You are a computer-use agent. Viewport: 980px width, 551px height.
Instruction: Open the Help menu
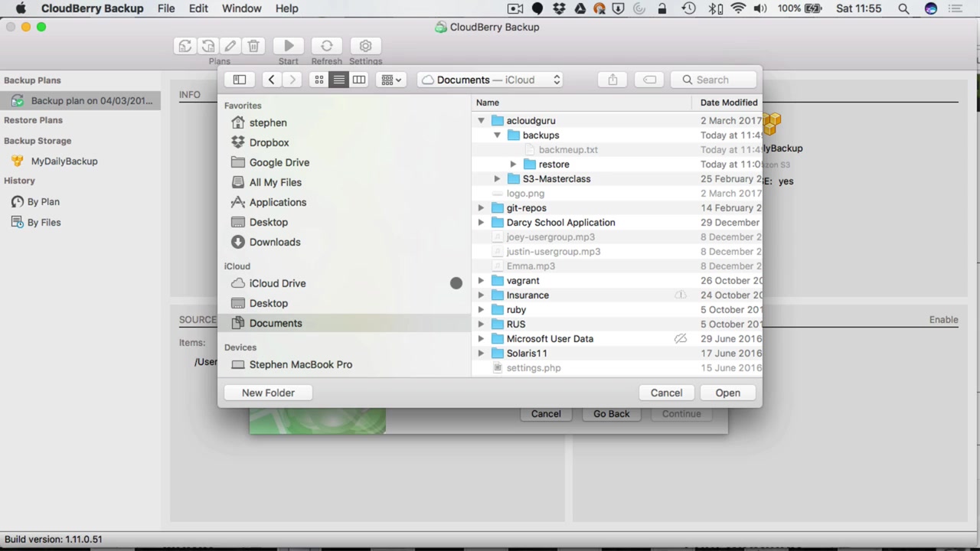pos(287,8)
